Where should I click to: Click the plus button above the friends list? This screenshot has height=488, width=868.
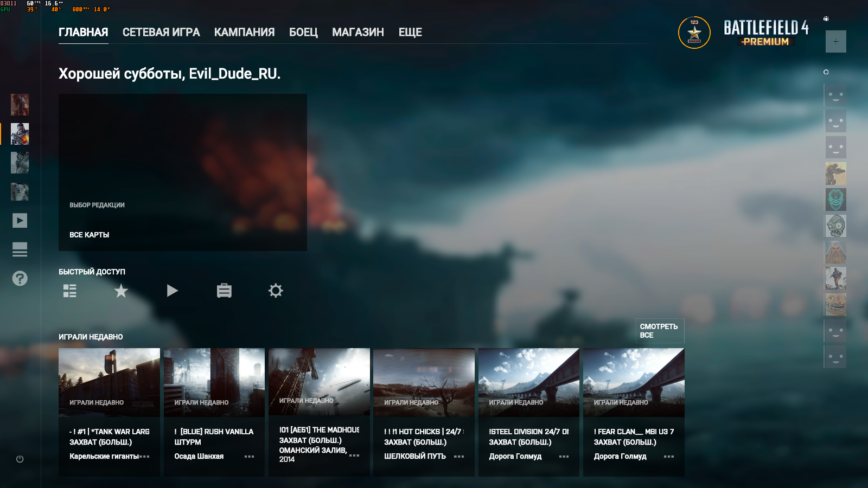coord(836,42)
